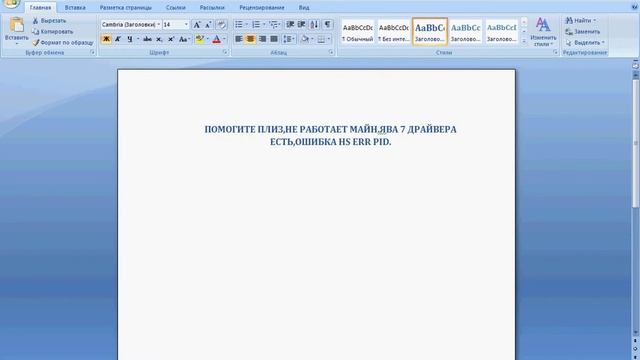The width and height of the screenshot is (640, 360).
Task: Select the Обычный style
Action: [358, 32]
